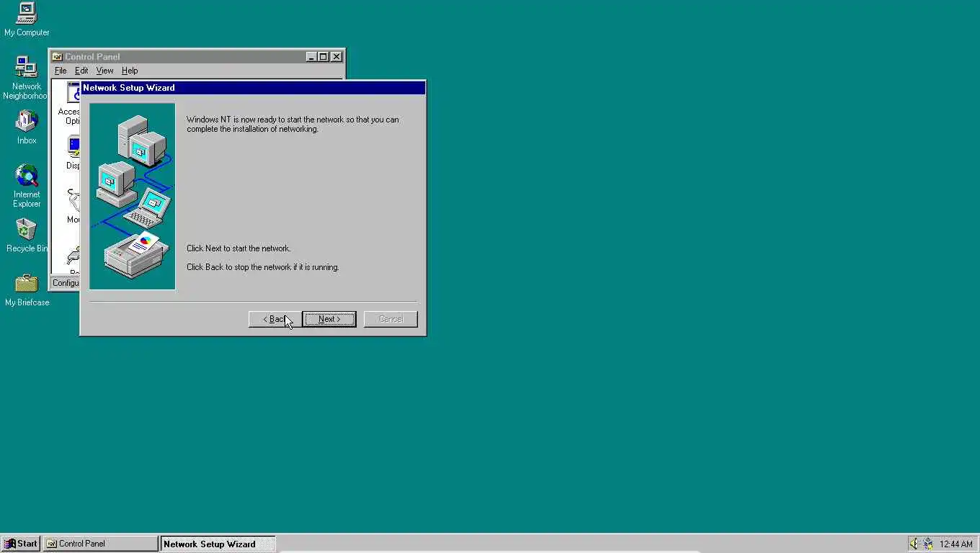Switch to Control Panel taskbar button
Screen dimensions: 980x553
tap(100, 544)
